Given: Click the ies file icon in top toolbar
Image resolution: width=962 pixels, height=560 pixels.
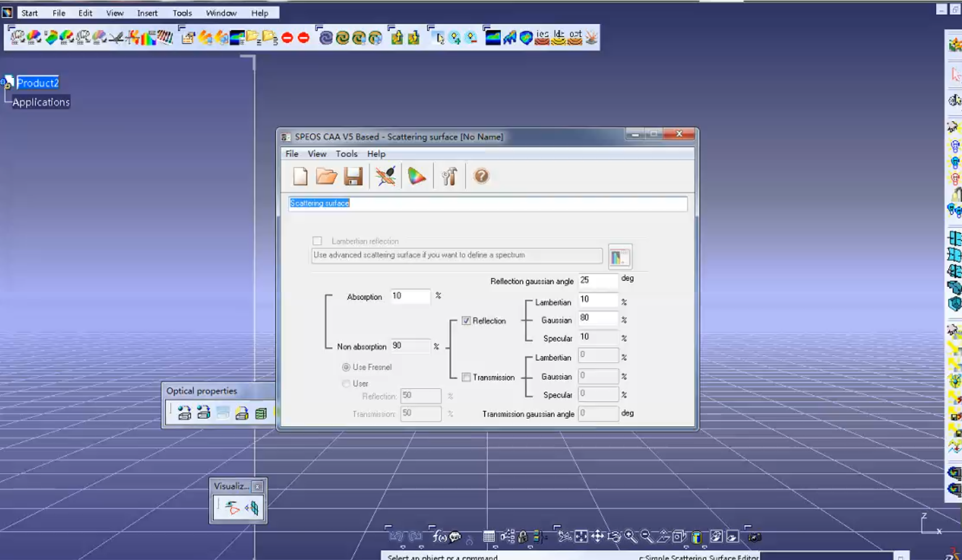Looking at the screenshot, I should click(x=542, y=38).
